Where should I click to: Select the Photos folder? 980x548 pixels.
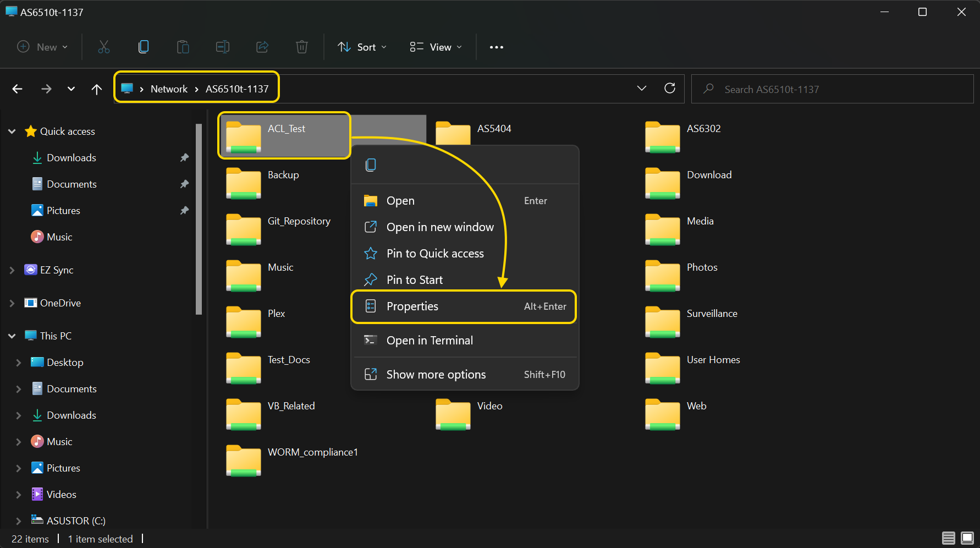682,275
